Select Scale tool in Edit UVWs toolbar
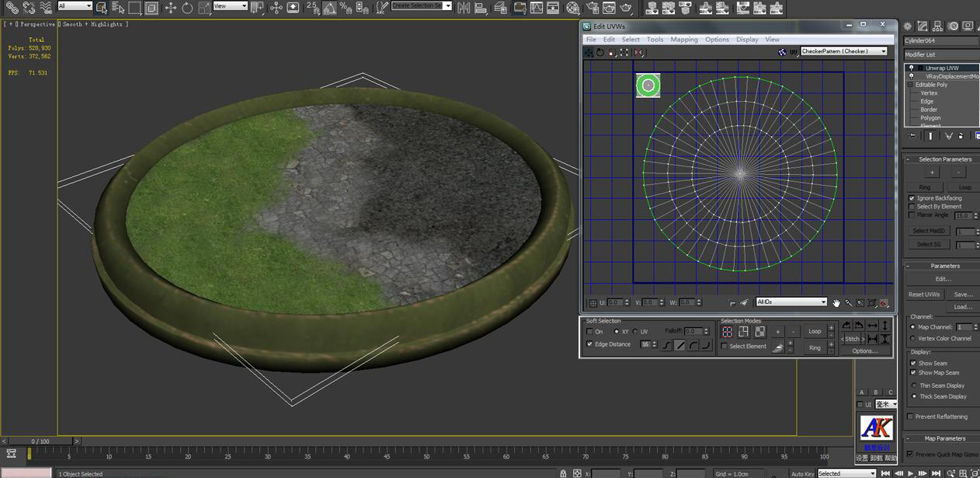 click(x=612, y=52)
